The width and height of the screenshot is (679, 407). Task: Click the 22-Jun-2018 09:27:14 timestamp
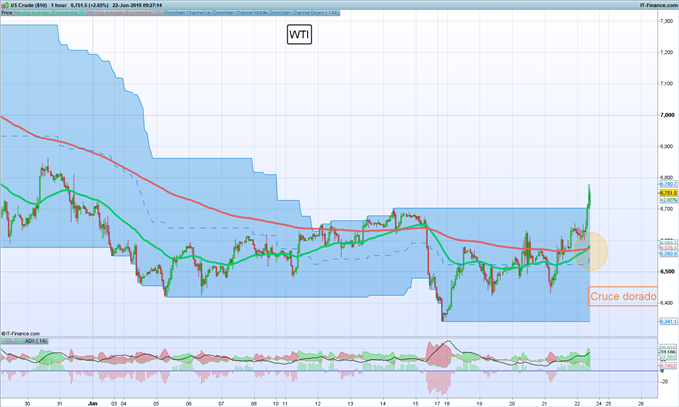click(137, 5)
